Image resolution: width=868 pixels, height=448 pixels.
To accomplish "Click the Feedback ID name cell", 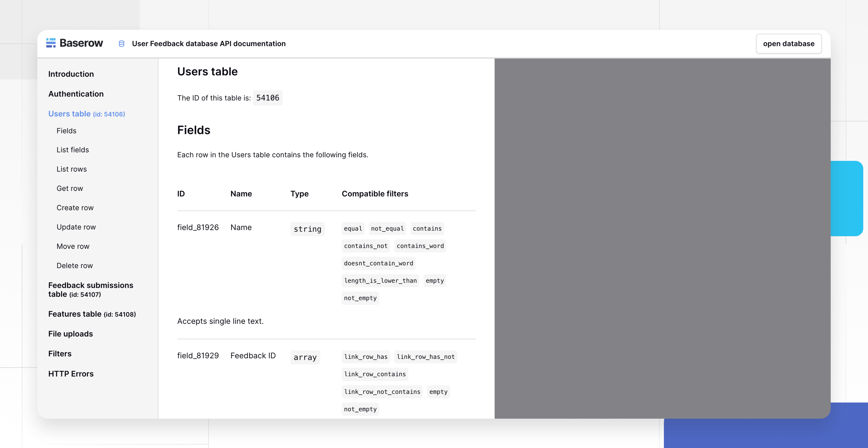I will pos(253,356).
